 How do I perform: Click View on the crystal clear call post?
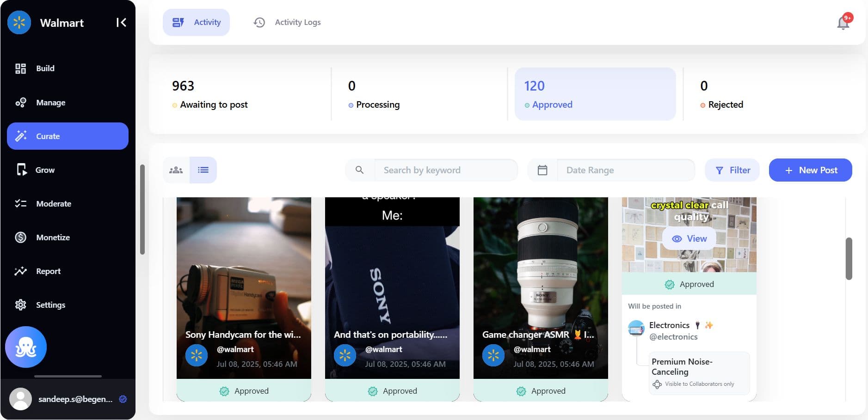[x=689, y=238]
